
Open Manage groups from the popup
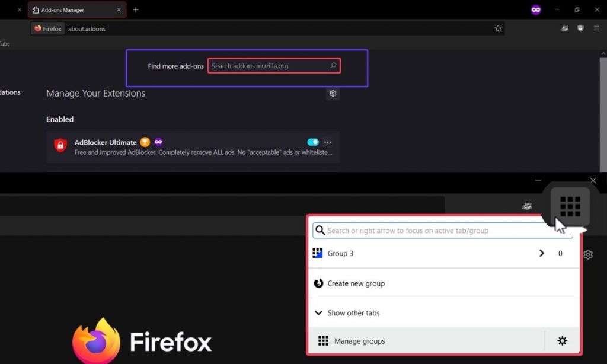pyautogui.click(x=426, y=341)
